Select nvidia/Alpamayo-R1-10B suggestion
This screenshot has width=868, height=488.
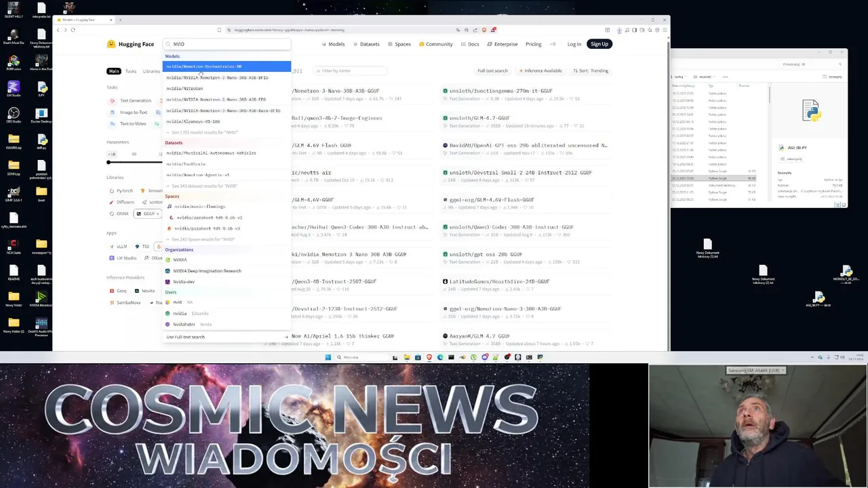tap(226, 121)
